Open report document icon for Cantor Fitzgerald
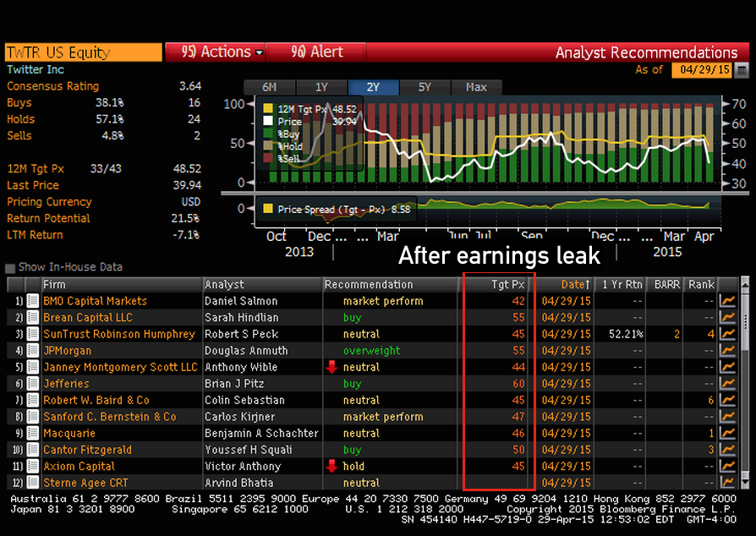The image size is (756, 536). pos(33,450)
